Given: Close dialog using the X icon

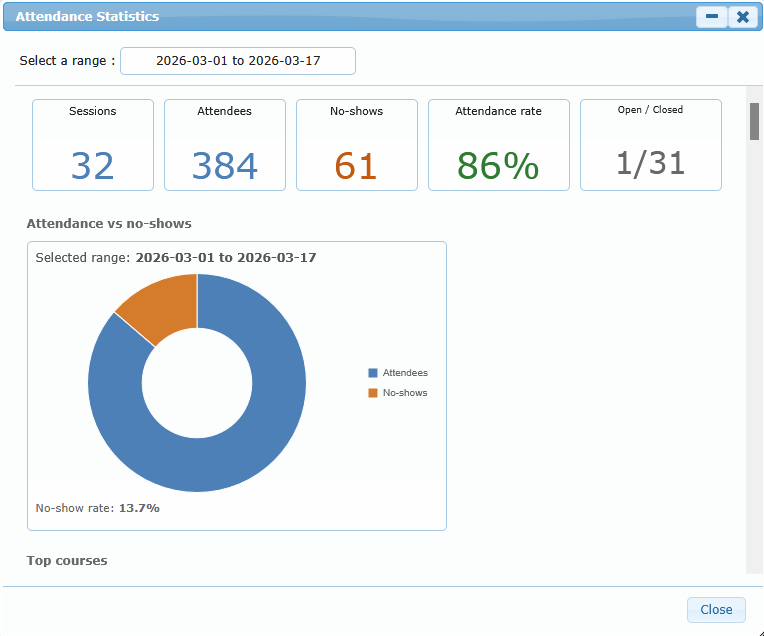Looking at the screenshot, I should point(743,17).
